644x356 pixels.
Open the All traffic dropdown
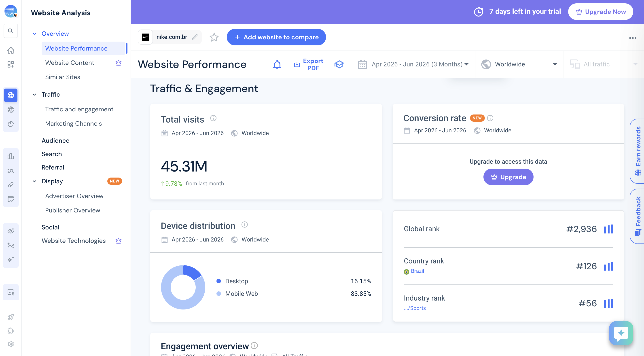pyautogui.click(x=604, y=64)
